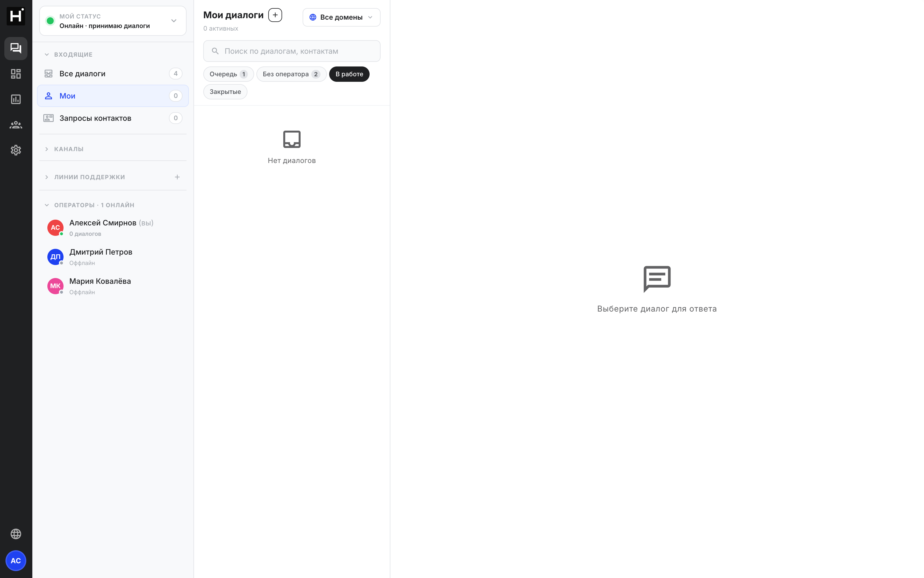Click Мария Ковалёва's МК avatar
The height and width of the screenshot is (578, 924).
point(55,286)
